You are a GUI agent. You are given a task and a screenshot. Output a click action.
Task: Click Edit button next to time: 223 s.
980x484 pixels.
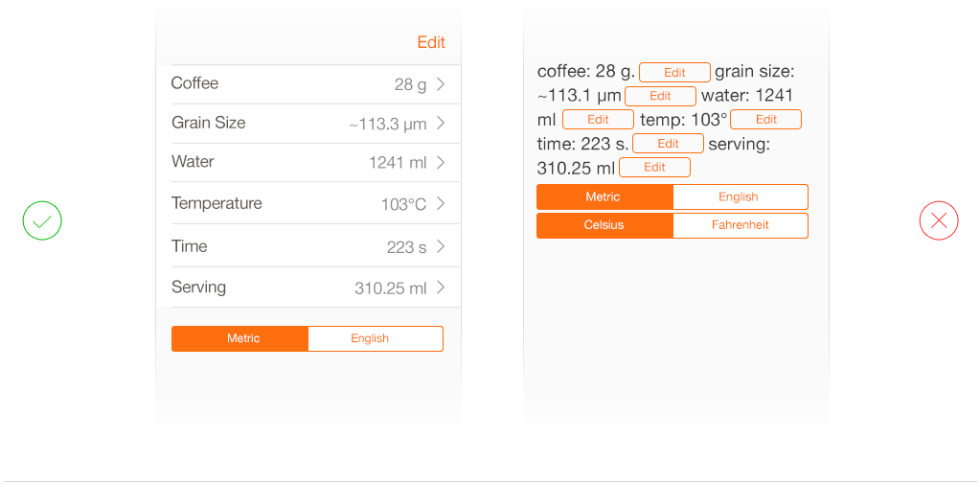tap(668, 143)
